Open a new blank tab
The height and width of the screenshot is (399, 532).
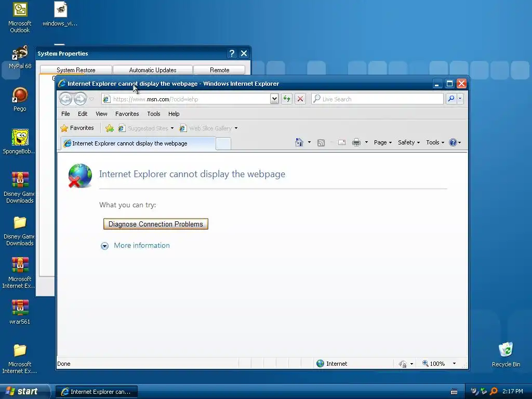(x=223, y=144)
